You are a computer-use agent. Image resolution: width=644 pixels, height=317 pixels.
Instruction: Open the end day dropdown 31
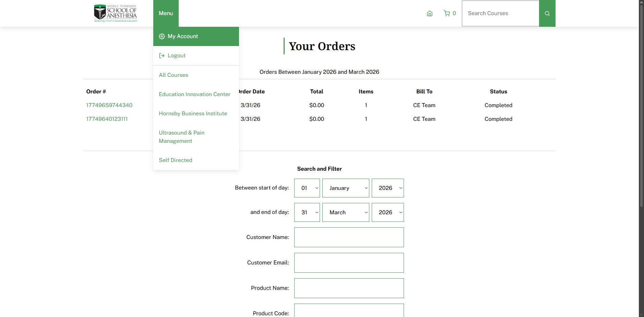[307, 212]
